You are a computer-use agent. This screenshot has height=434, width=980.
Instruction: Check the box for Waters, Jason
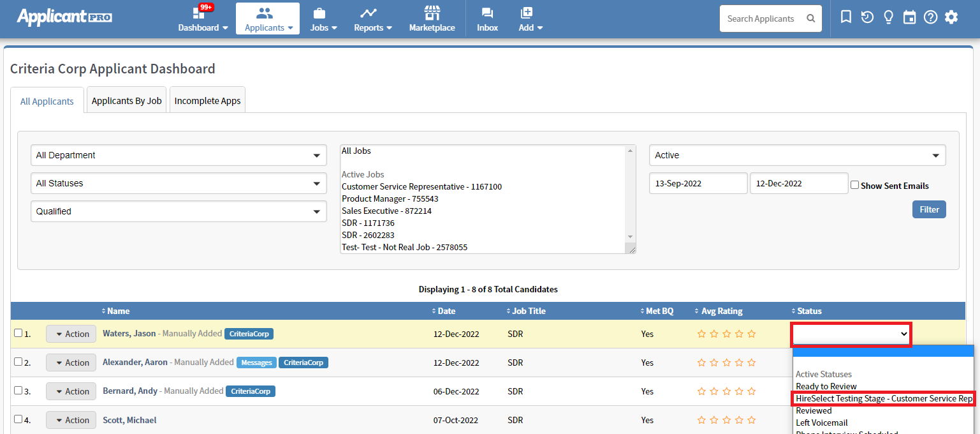click(18, 333)
